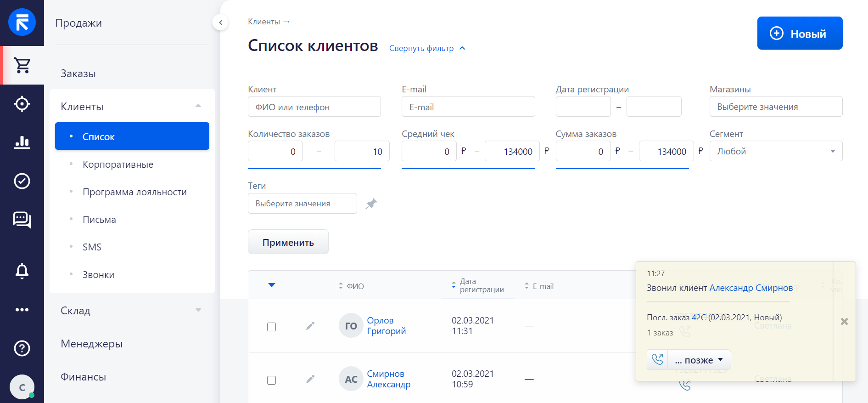Click the edit pencil for Орлов Григорий
Viewport: 868px width, 403px height.
tap(310, 326)
